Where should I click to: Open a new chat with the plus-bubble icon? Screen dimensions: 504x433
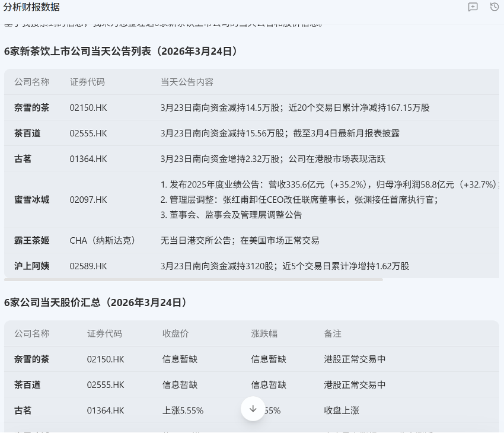[x=473, y=7]
